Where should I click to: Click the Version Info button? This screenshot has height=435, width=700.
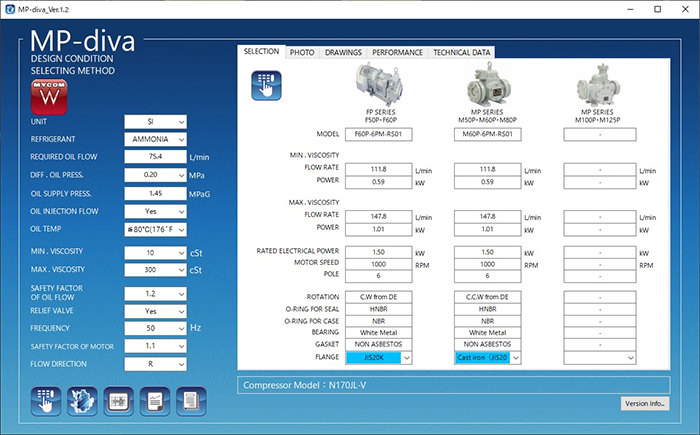(x=645, y=403)
